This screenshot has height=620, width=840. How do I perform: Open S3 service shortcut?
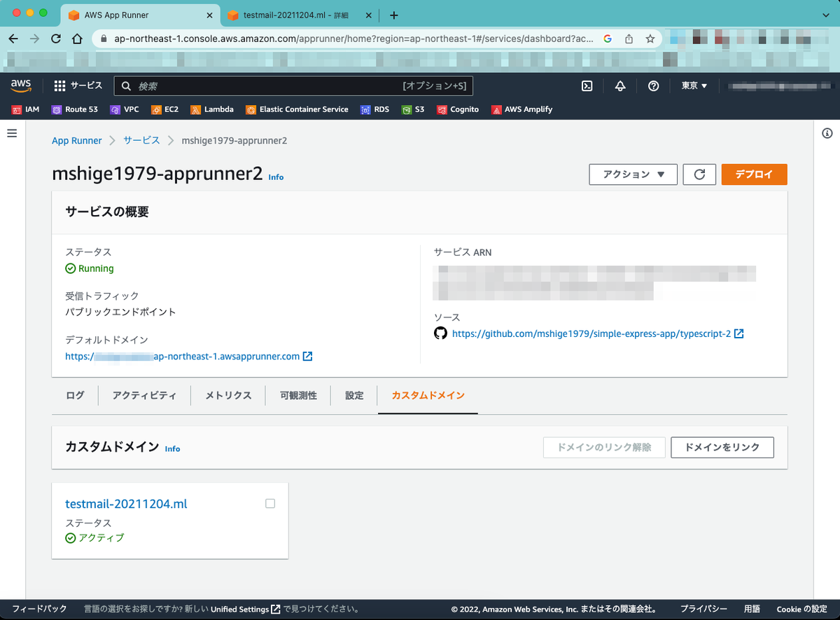(x=412, y=109)
